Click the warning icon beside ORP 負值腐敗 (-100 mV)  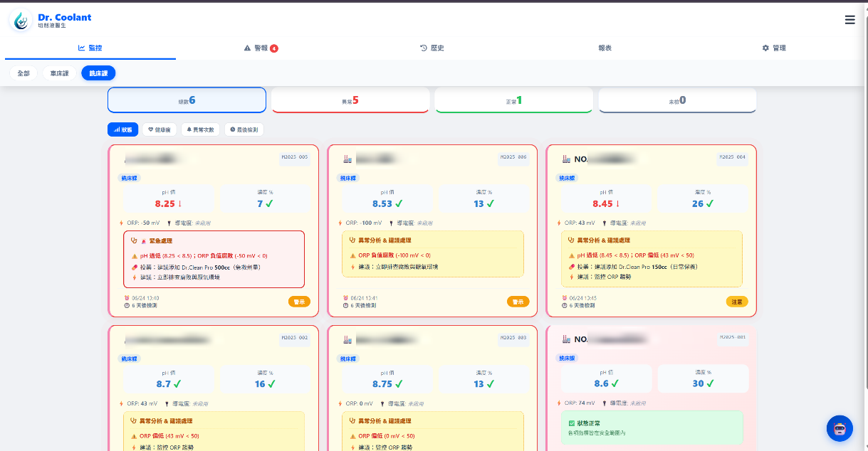pos(353,255)
